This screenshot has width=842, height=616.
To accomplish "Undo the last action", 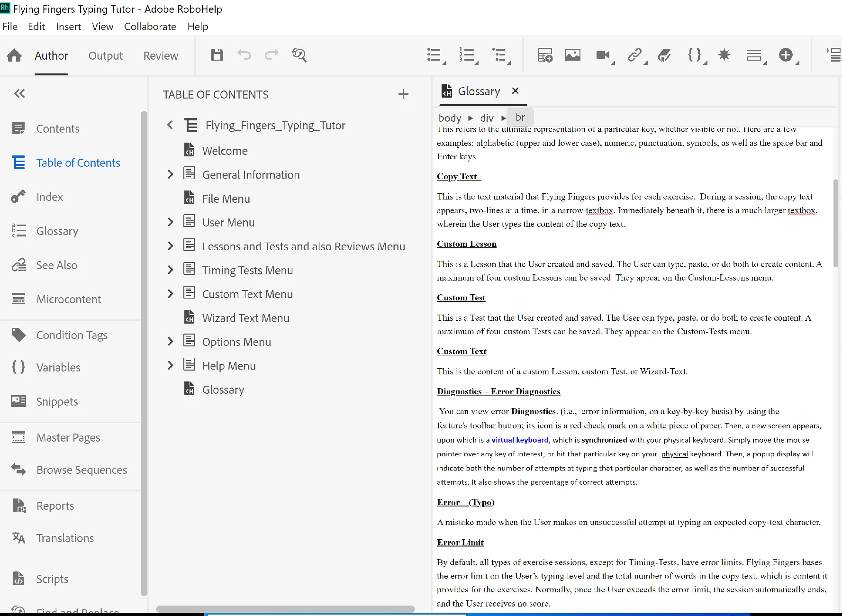I will coord(244,55).
